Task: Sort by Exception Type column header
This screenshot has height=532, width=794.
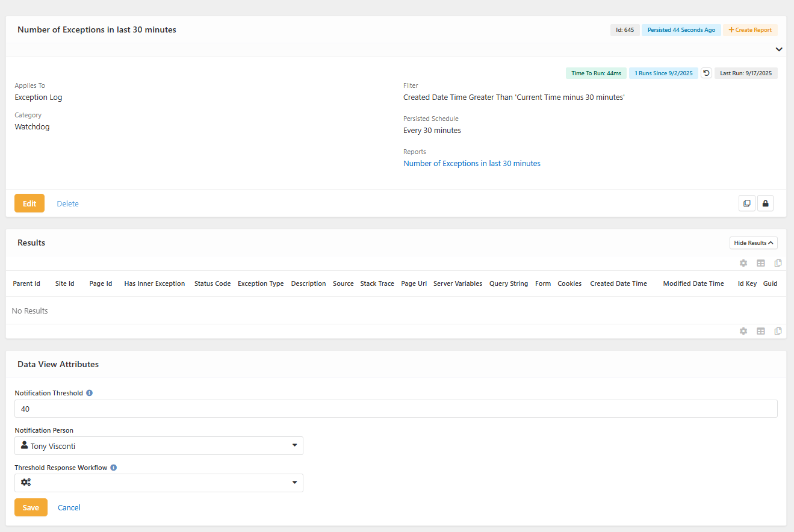Action: [x=261, y=283]
